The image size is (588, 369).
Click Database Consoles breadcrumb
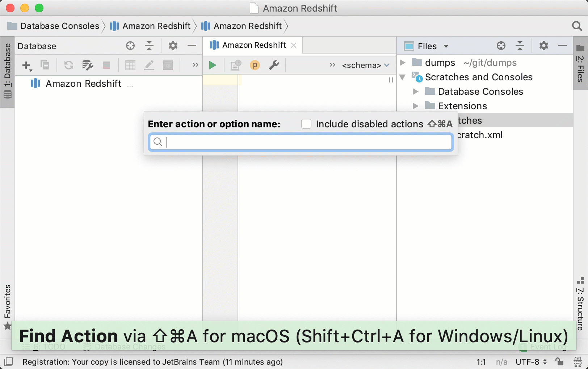click(53, 26)
